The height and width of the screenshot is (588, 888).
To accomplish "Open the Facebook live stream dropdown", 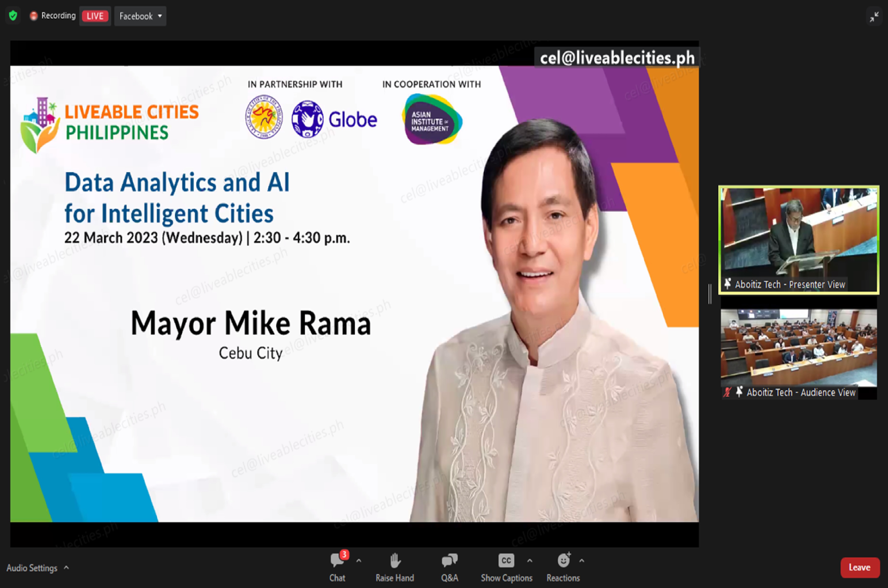I will tap(140, 16).
